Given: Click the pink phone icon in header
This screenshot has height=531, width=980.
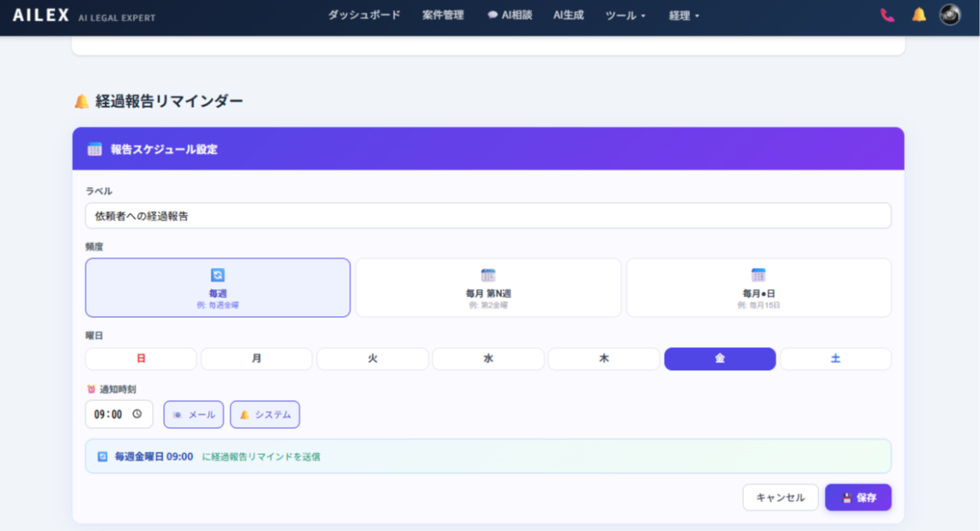Looking at the screenshot, I should pos(888,15).
